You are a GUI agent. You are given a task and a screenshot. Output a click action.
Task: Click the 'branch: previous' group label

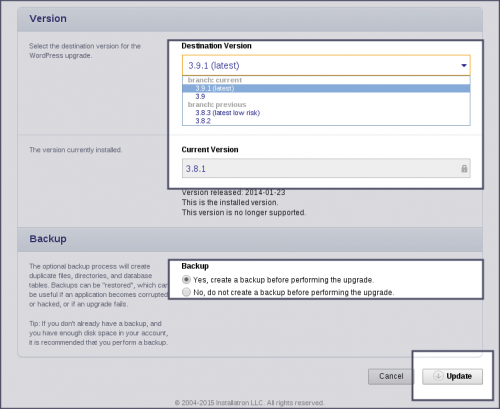point(217,105)
